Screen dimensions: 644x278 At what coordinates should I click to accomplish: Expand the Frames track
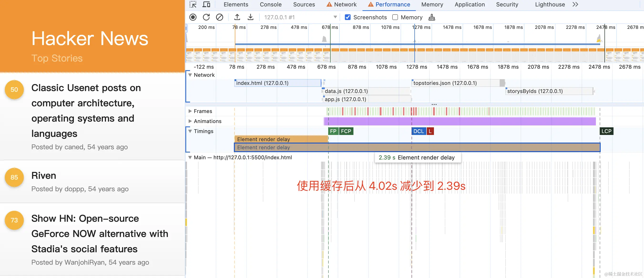point(190,111)
